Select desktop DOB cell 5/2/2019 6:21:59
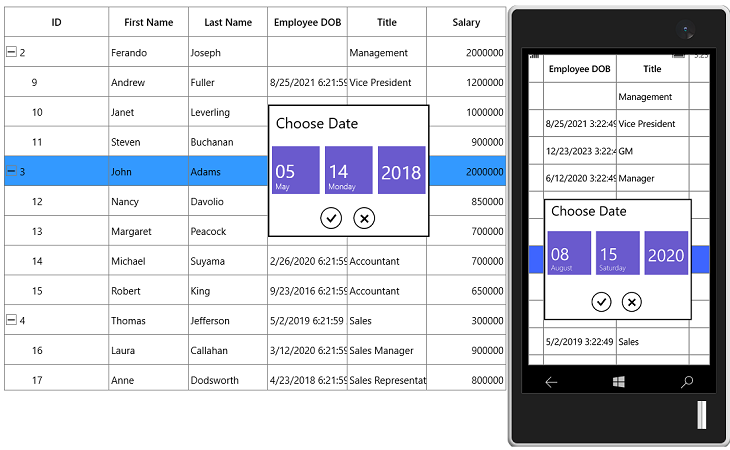The image size is (730, 450). (307, 320)
